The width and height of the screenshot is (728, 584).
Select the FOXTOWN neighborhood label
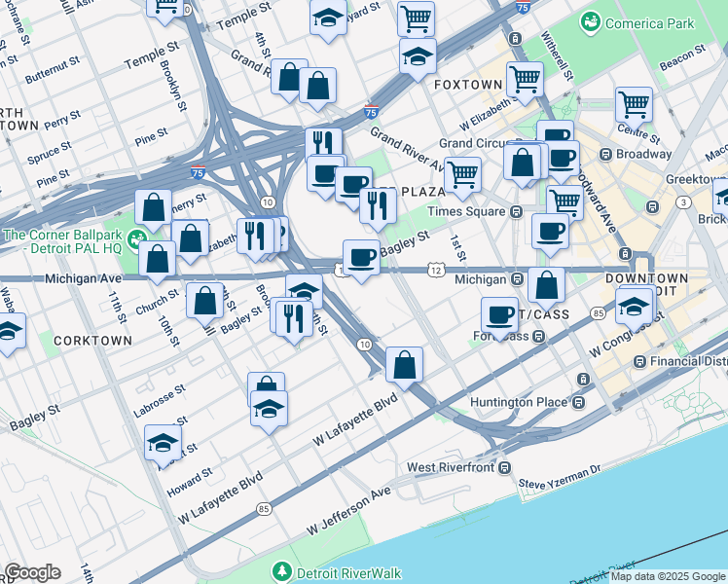[x=468, y=85]
